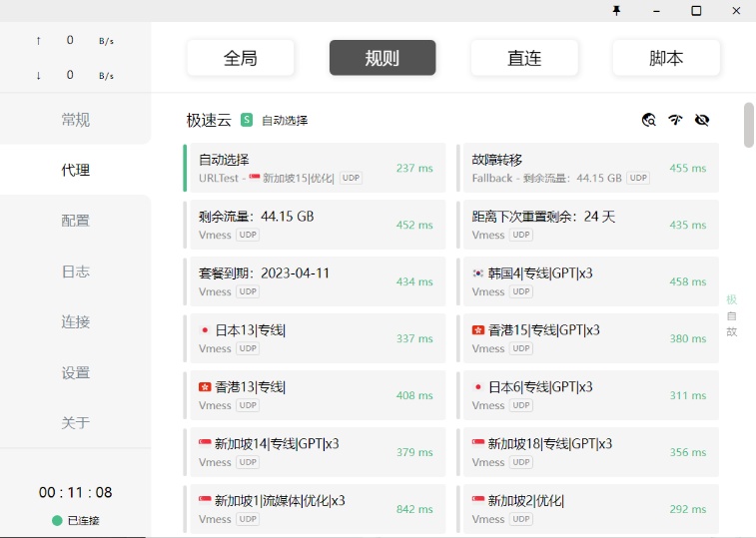Choose the 故障转移 Fallback proxy card
Viewport: 756px width, 538px height.
(x=588, y=168)
